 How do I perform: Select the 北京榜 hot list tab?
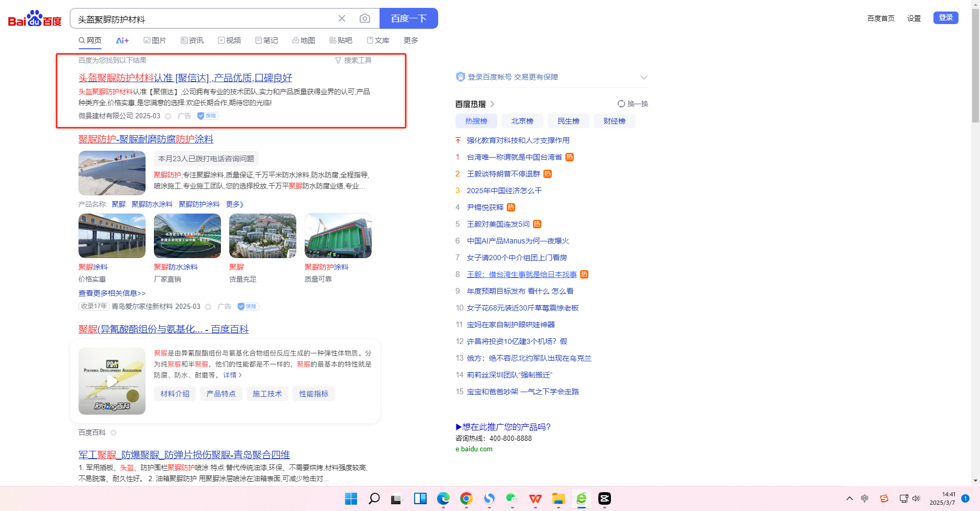coord(522,121)
